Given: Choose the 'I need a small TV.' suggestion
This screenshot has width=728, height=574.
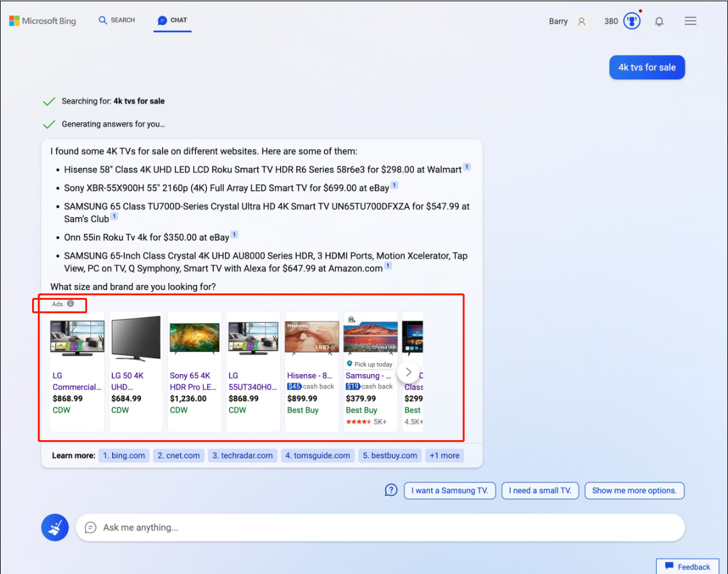Looking at the screenshot, I should 540,491.
